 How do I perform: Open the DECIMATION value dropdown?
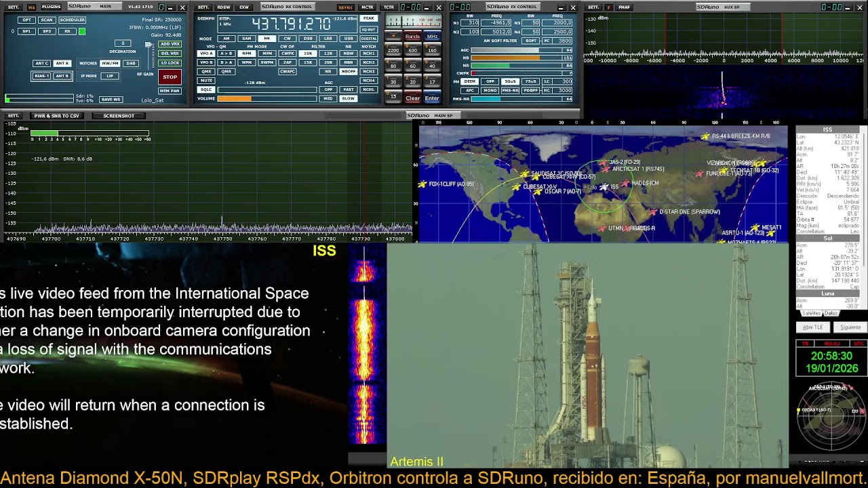123,43
